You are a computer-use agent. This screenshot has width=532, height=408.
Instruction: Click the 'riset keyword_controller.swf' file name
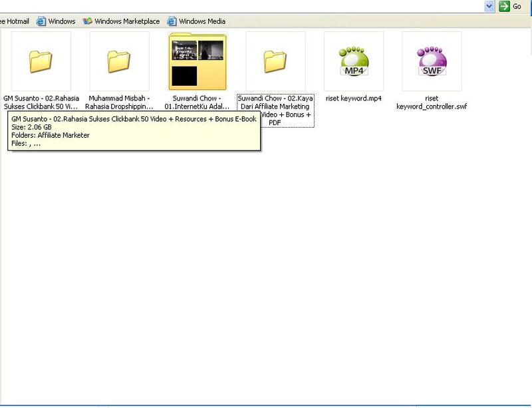pos(432,102)
